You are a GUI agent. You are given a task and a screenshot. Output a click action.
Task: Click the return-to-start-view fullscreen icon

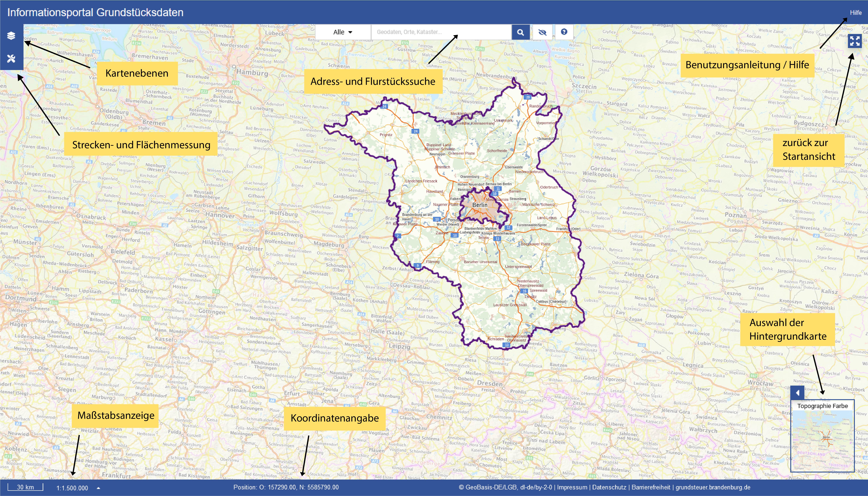tap(855, 41)
